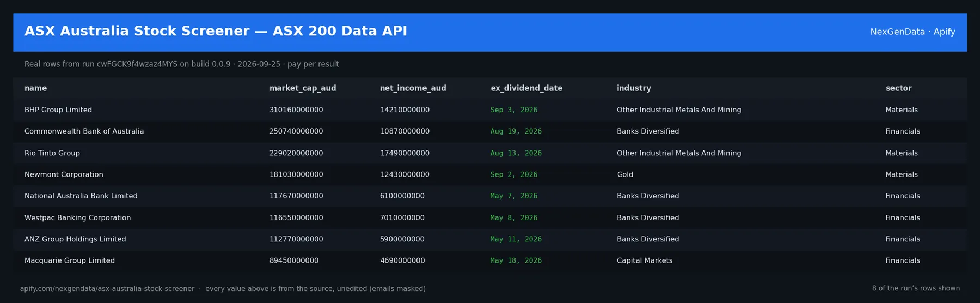Screen dimensions: 980x303
Task: Click the net_income_aud column header
Action: click(413, 88)
